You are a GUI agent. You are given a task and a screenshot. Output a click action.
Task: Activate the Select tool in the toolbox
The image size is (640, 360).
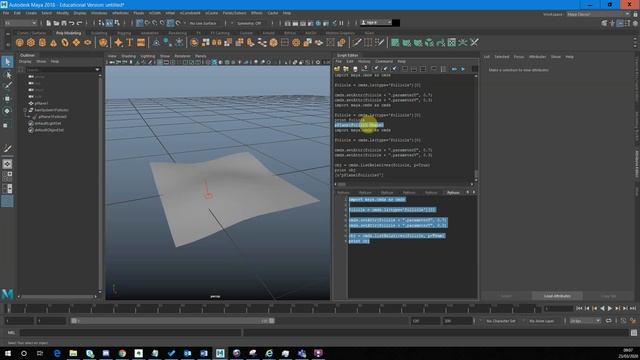tap(7, 62)
